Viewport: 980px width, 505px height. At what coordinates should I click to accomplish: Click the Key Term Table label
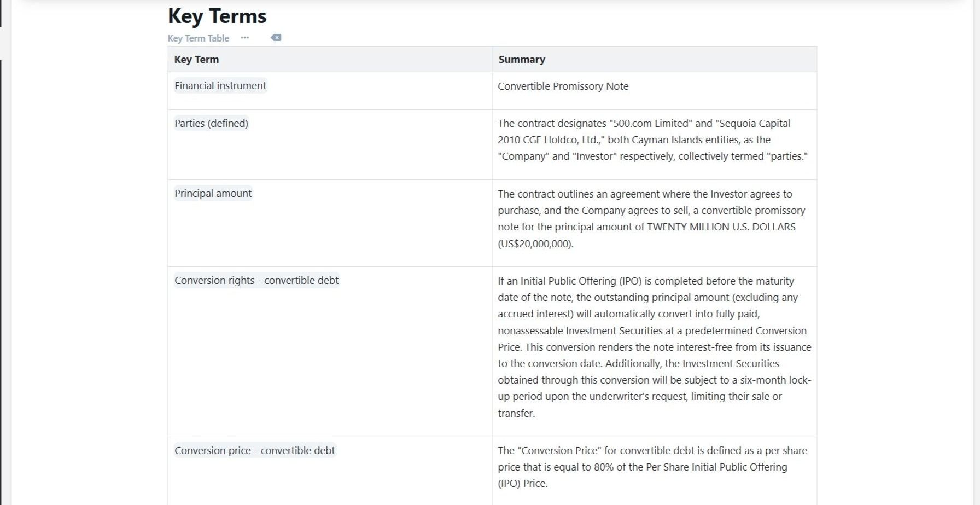pos(199,38)
